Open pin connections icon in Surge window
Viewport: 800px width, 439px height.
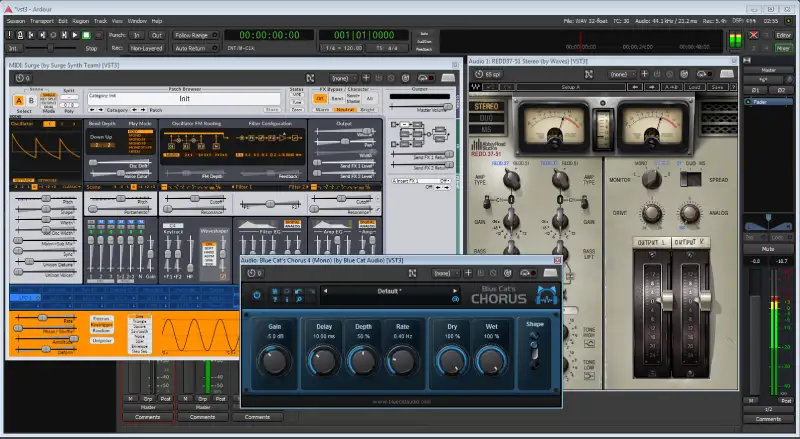click(310, 78)
